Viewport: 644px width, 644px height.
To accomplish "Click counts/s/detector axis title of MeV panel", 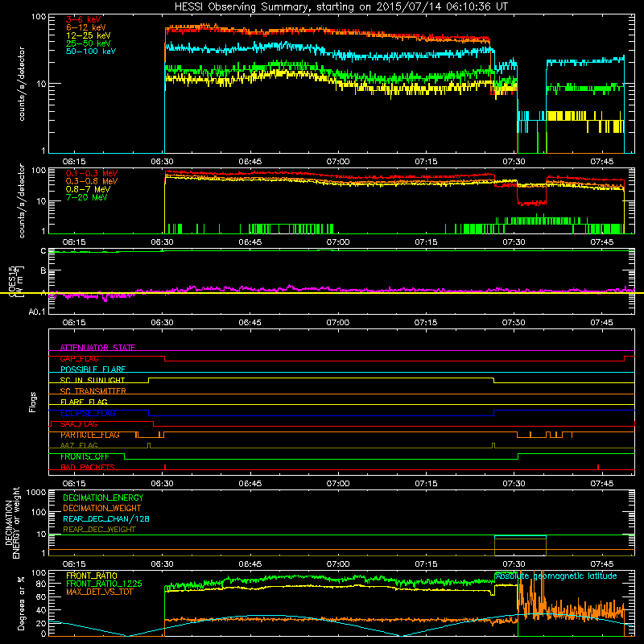I will pyautogui.click(x=22, y=200).
